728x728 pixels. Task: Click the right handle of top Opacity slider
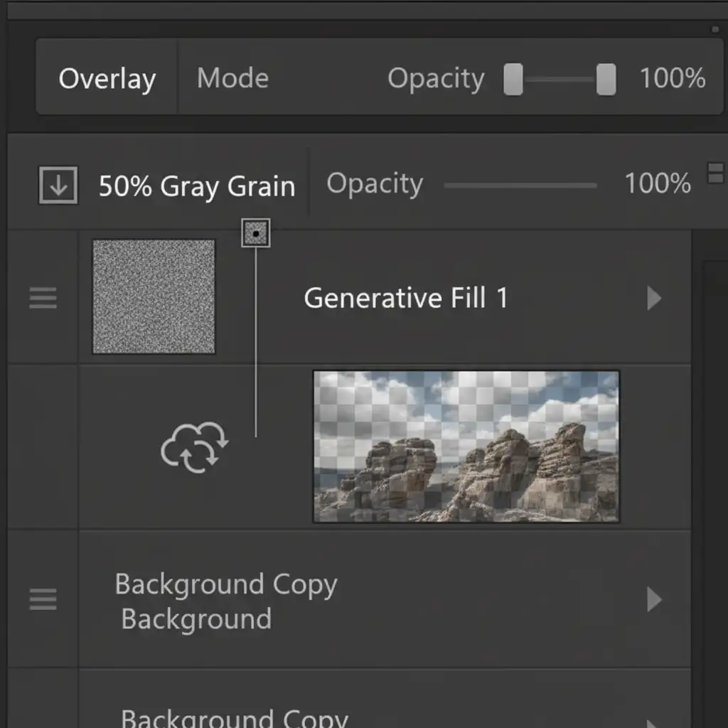click(606, 79)
